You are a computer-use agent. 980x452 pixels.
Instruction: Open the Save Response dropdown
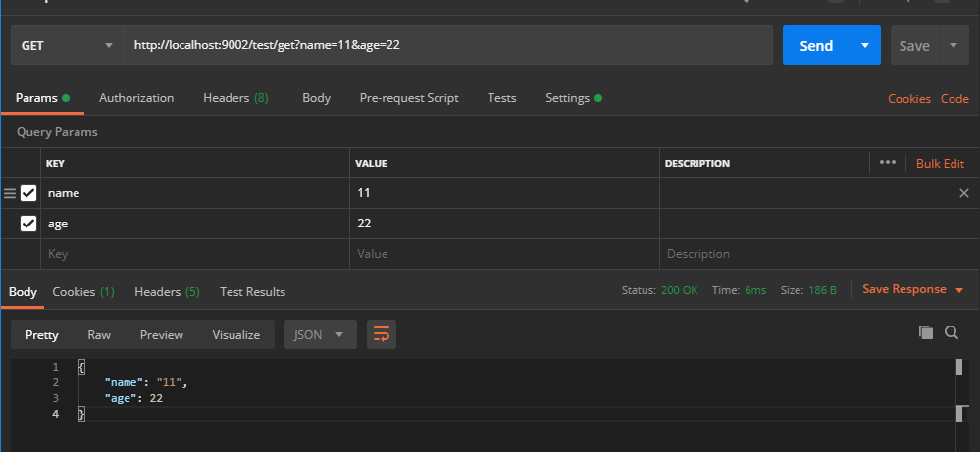coord(913,289)
